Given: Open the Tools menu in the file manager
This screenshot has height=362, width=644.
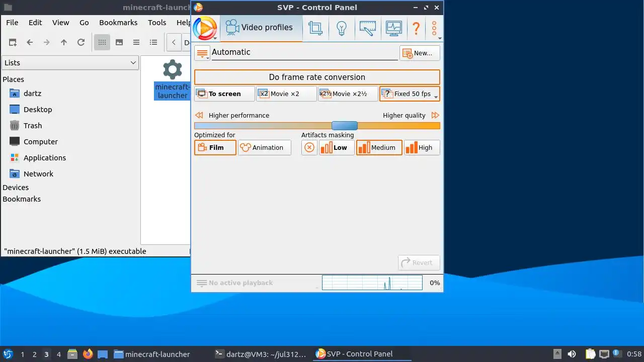Looking at the screenshot, I should (x=157, y=23).
